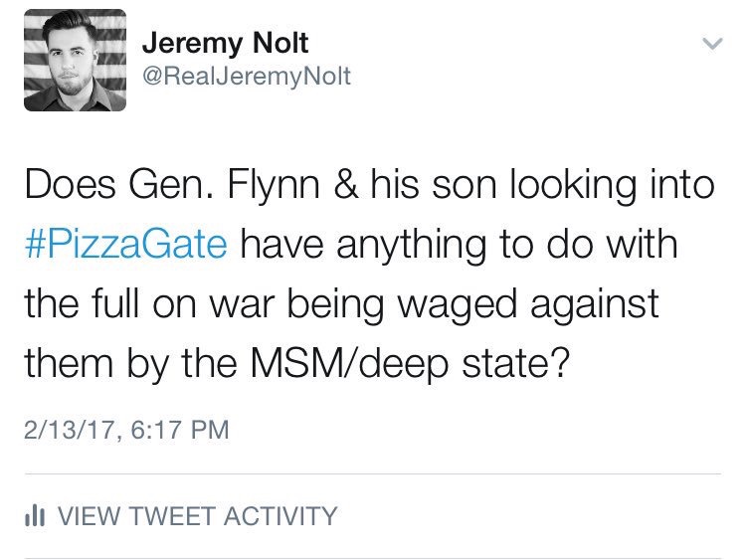Open the Jeremy Nolt display name
The width and height of the screenshot is (746, 560).
click(x=225, y=43)
